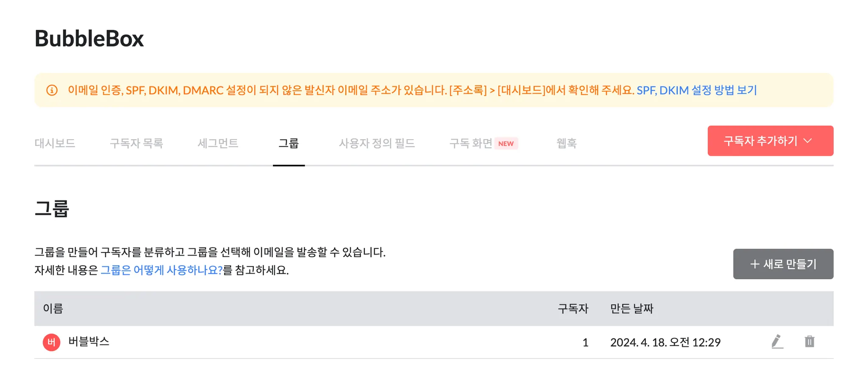Go to the 사용자 정의 필드 tab

coord(376,143)
